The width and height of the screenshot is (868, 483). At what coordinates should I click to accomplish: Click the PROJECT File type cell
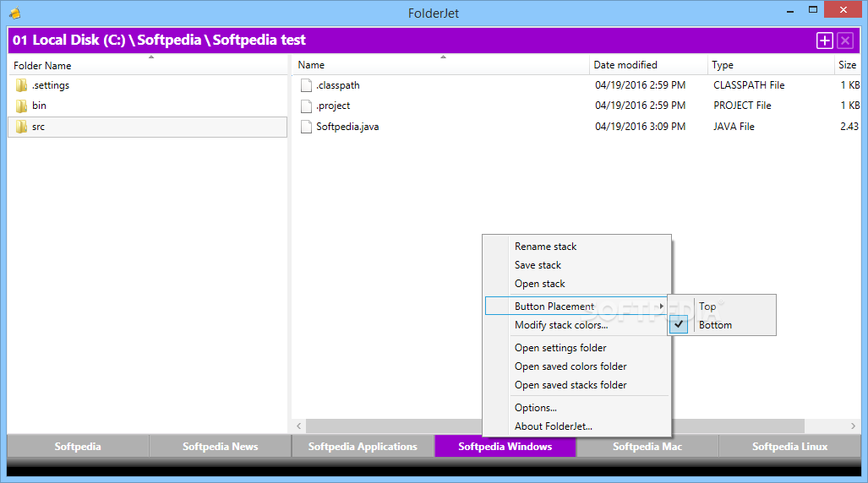(742, 106)
